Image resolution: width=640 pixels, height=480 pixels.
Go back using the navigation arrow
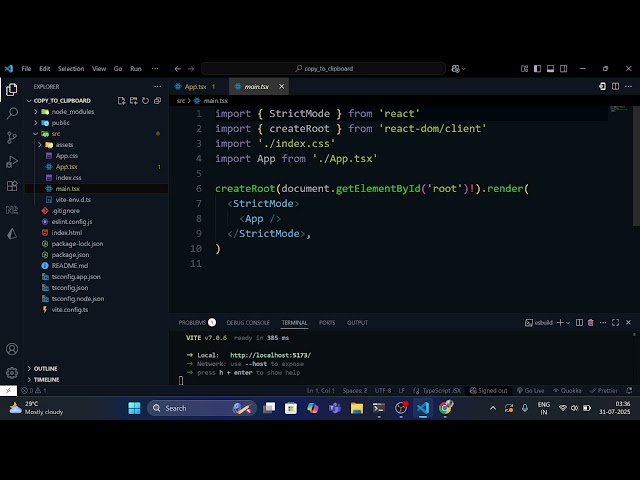click(x=178, y=69)
